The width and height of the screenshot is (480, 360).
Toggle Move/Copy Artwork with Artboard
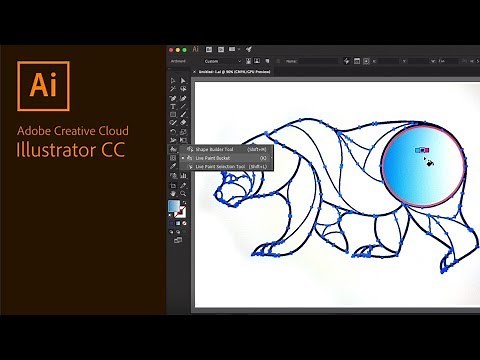pos(347,61)
